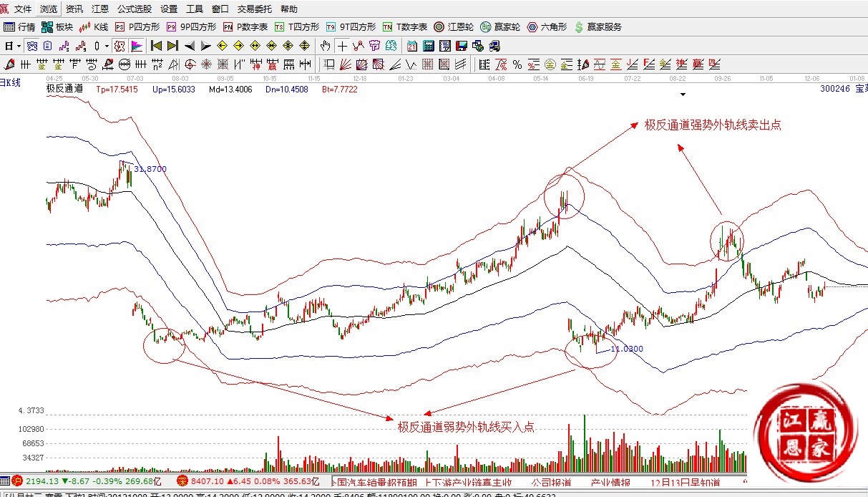Click the P四方形 button
Viewport: 868px width, 497px height.
[137, 27]
